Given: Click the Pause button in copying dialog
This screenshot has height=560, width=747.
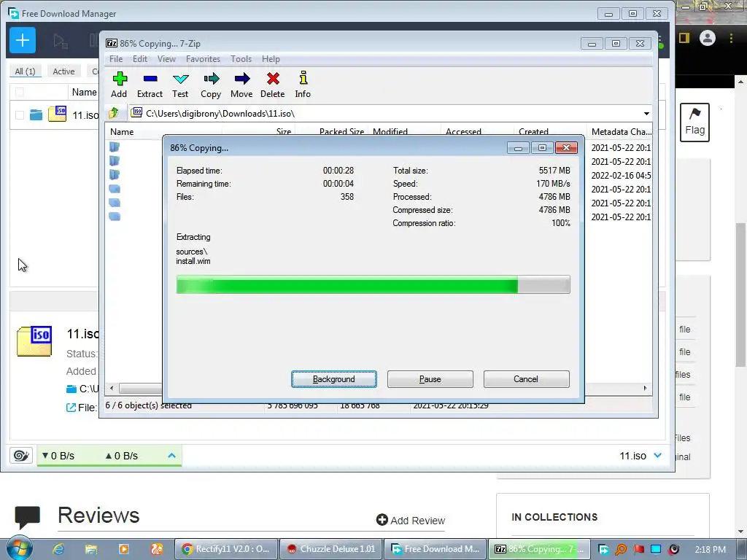Looking at the screenshot, I should 430,379.
